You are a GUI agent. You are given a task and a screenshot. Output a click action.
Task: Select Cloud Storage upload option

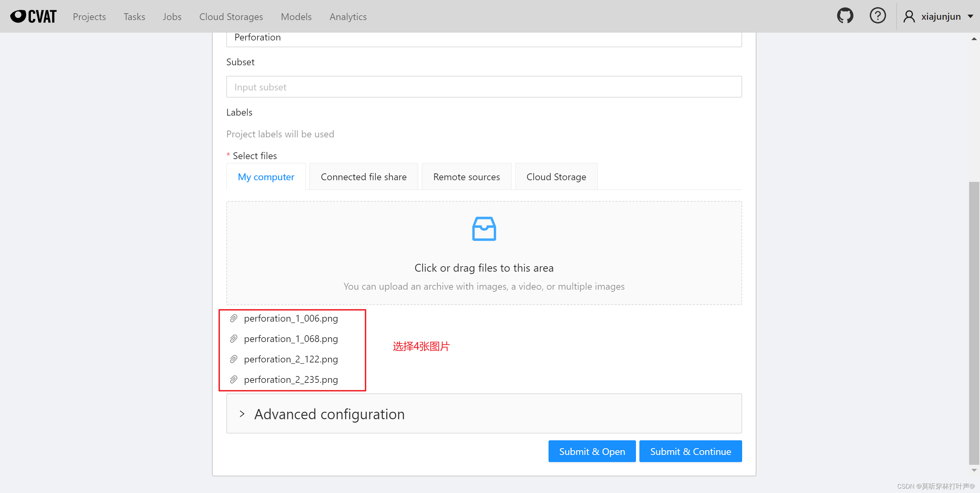556,177
